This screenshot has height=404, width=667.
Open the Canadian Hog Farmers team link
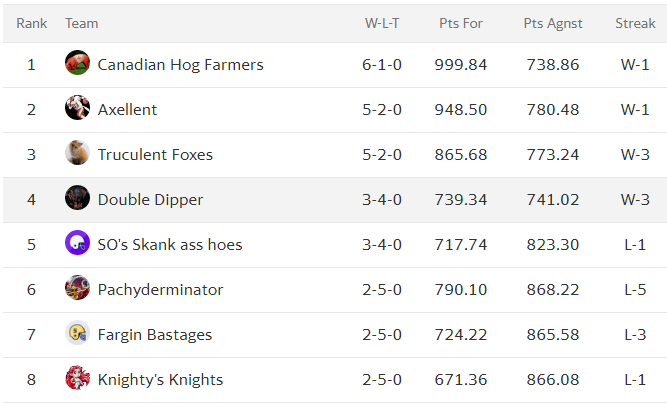pos(180,65)
